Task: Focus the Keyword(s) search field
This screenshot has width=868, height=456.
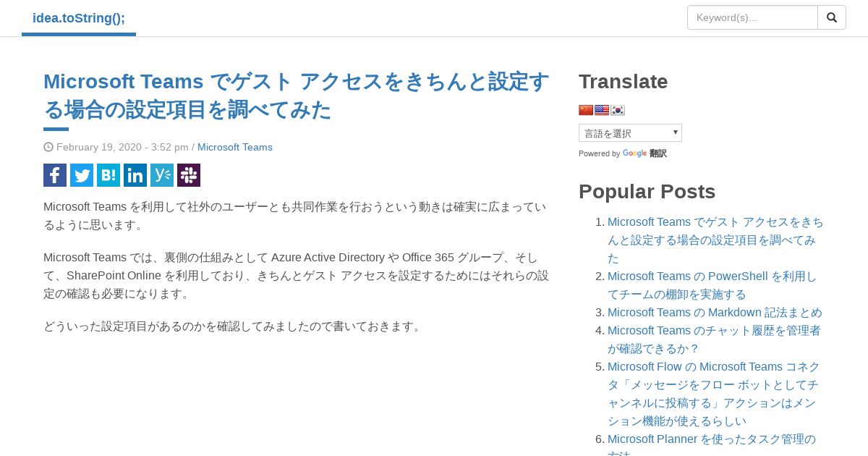Action: (x=752, y=17)
